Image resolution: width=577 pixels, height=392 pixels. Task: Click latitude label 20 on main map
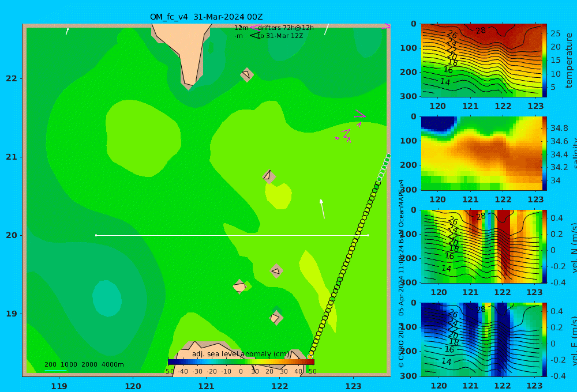[12, 235]
